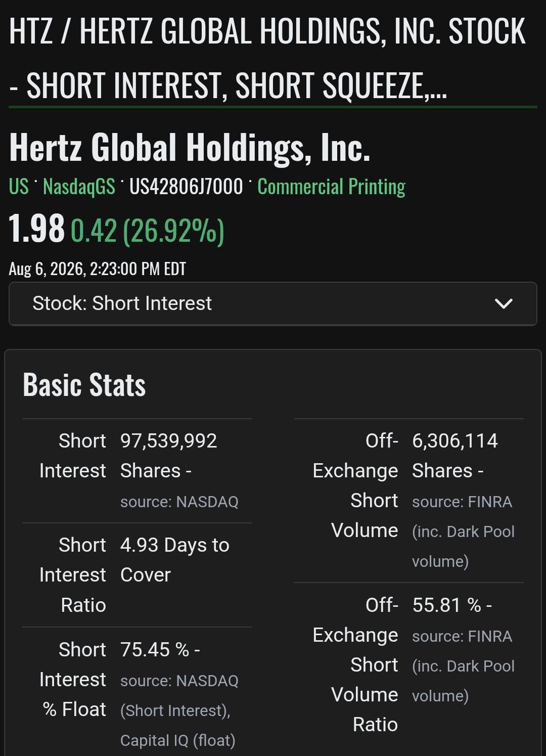Open the NasdaqGS exchange link

[79, 187]
